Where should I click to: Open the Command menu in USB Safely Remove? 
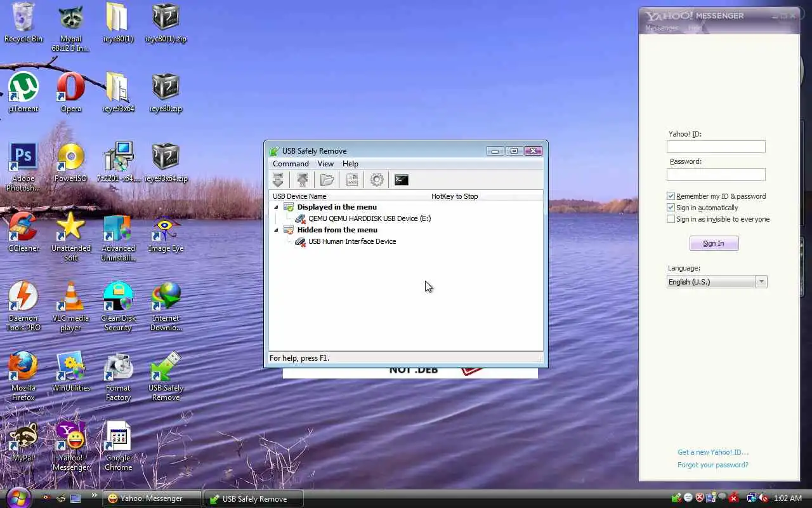click(291, 164)
